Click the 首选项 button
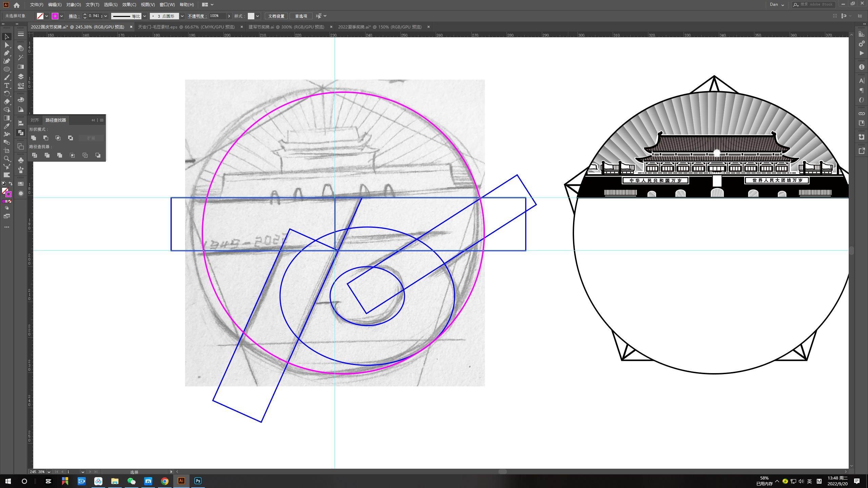This screenshot has height=488, width=868. click(301, 16)
